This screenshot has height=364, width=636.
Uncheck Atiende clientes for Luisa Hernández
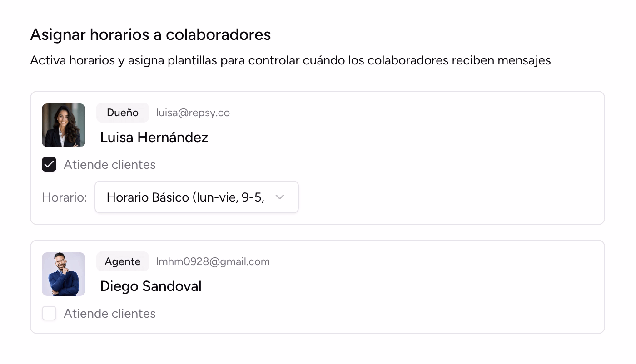pyautogui.click(x=49, y=164)
